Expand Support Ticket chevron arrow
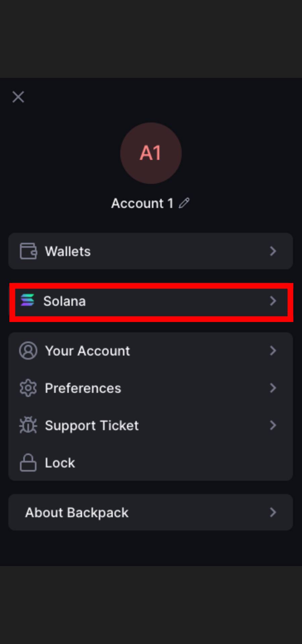The height and width of the screenshot is (644, 302). tap(273, 425)
